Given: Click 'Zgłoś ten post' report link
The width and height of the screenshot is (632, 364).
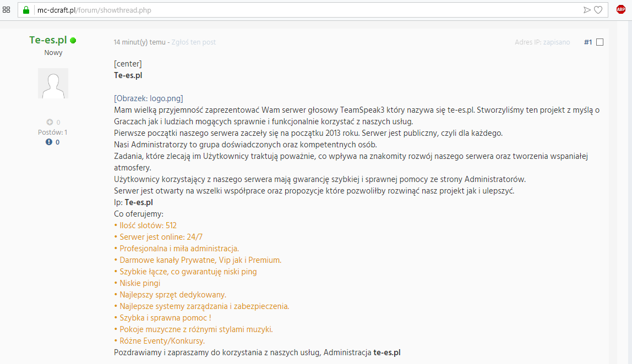Looking at the screenshot, I should coord(193,42).
